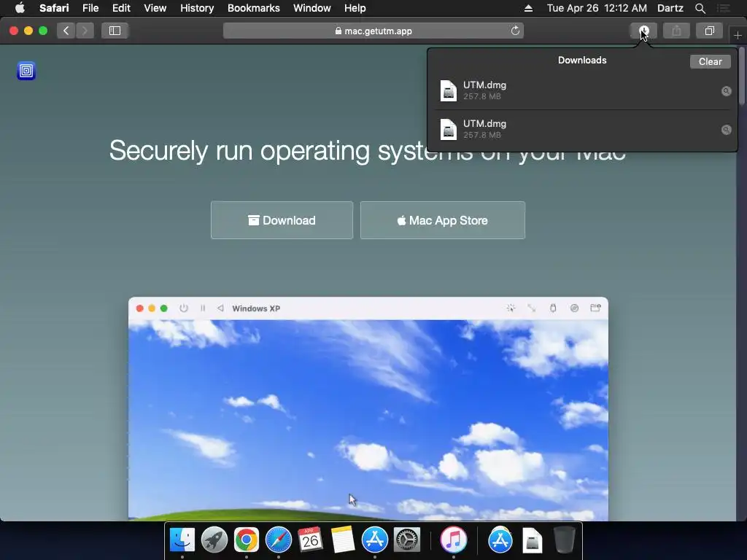This screenshot has width=747, height=560.
Task: Open iTunes from the Dock
Action: tap(453, 540)
